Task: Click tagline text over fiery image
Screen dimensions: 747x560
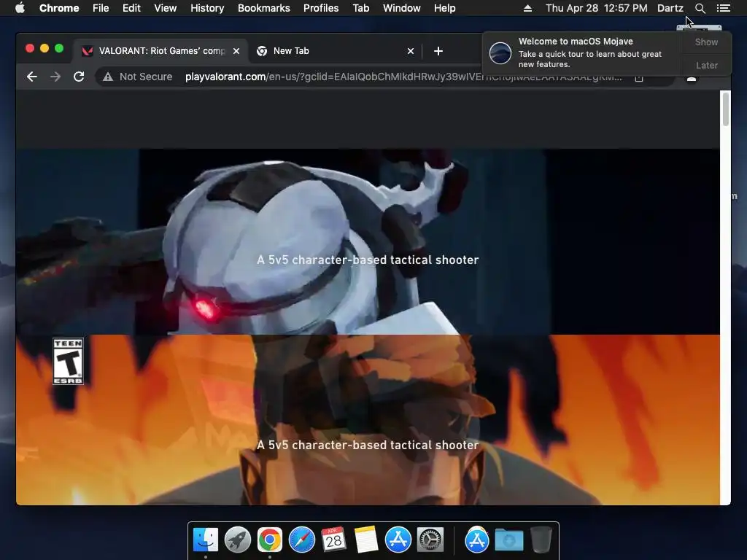Action: click(368, 446)
